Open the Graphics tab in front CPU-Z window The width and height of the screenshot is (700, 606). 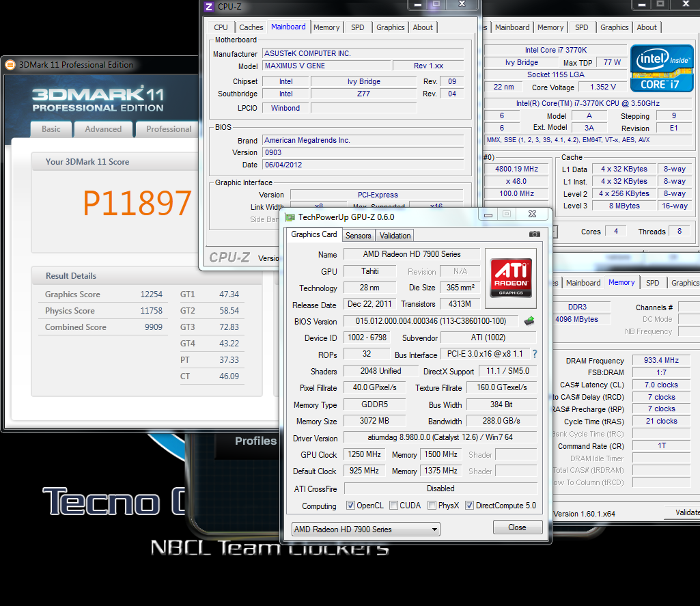pos(390,27)
